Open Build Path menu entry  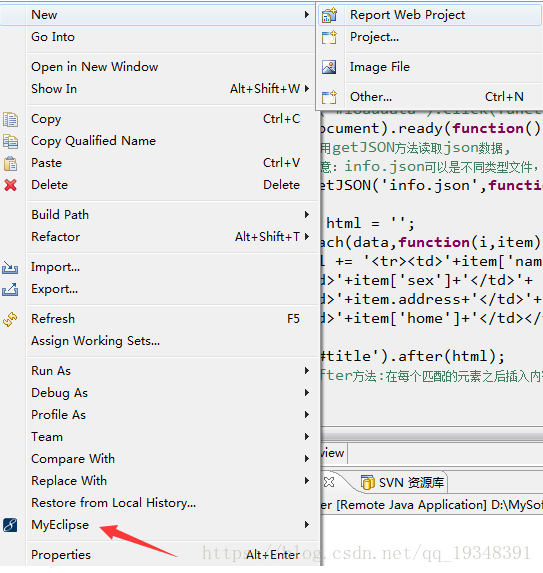point(159,215)
